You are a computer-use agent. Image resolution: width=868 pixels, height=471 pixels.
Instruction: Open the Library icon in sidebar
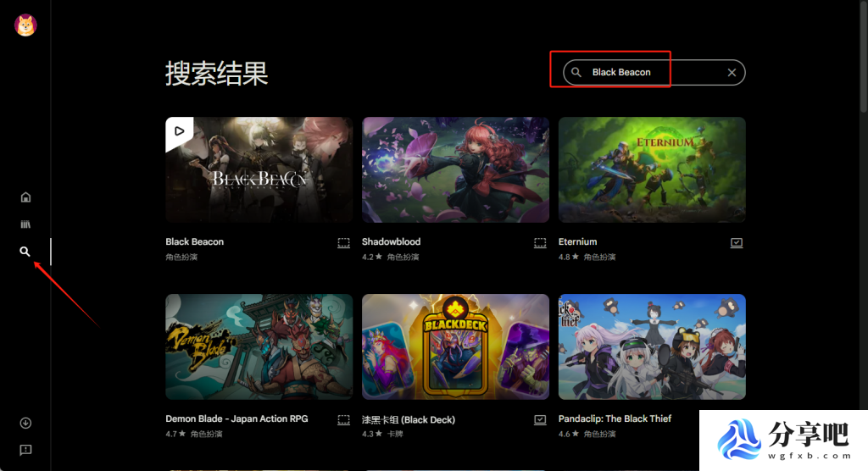coord(25,224)
